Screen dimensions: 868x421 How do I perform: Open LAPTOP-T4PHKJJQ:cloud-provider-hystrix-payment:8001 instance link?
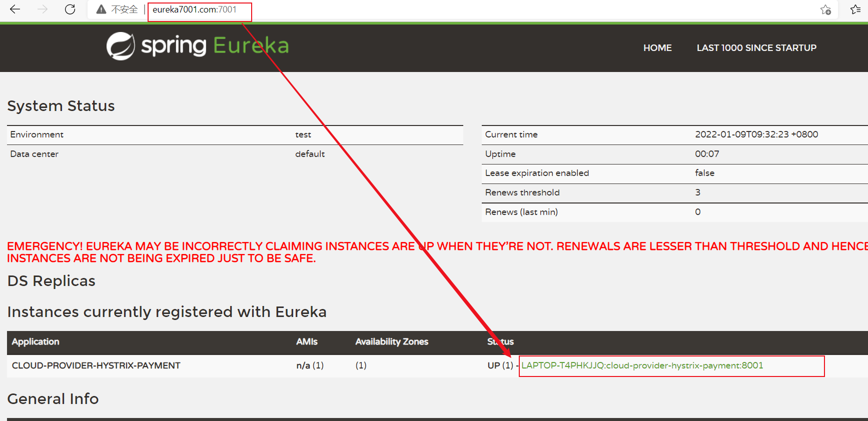click(x=642, y=365)
